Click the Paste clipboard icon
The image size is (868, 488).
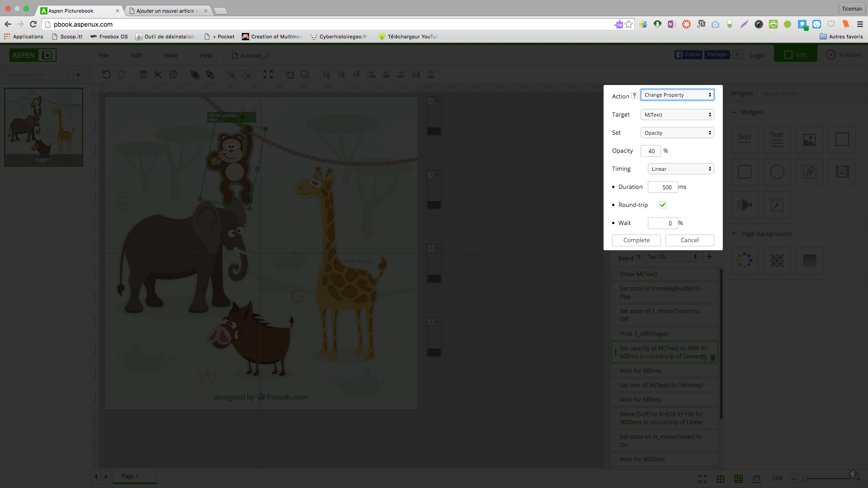click(x=143, y=75)
